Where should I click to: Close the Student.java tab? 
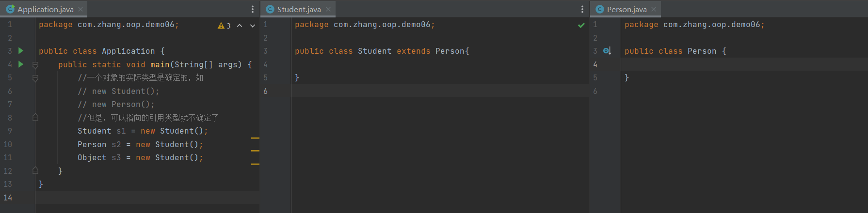(x=328, y=9)
